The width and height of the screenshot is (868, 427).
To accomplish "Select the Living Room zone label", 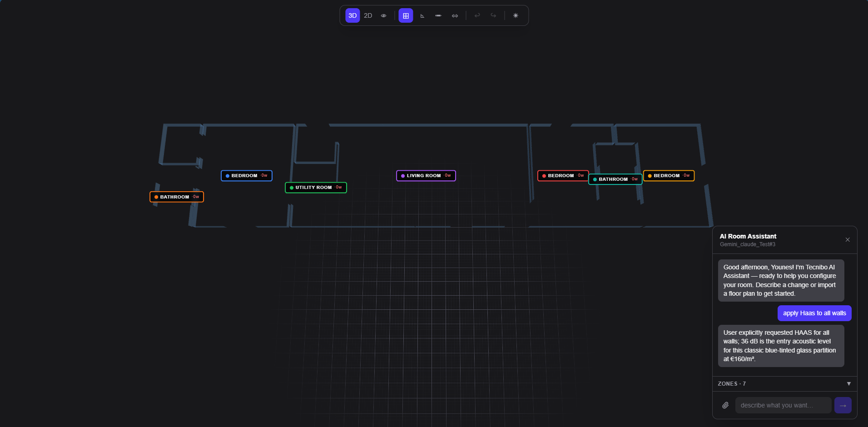I will click(x=426, y=176).
